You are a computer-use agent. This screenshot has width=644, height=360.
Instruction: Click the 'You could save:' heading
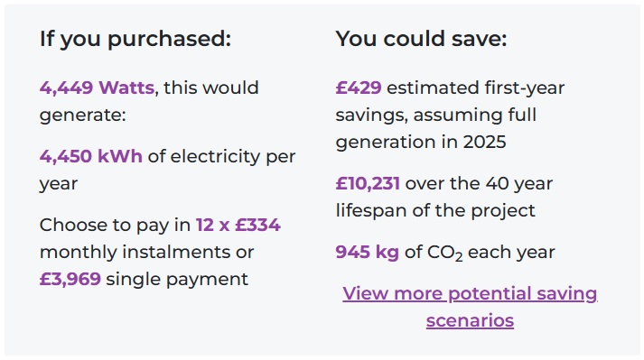click(x=422, y=39)
